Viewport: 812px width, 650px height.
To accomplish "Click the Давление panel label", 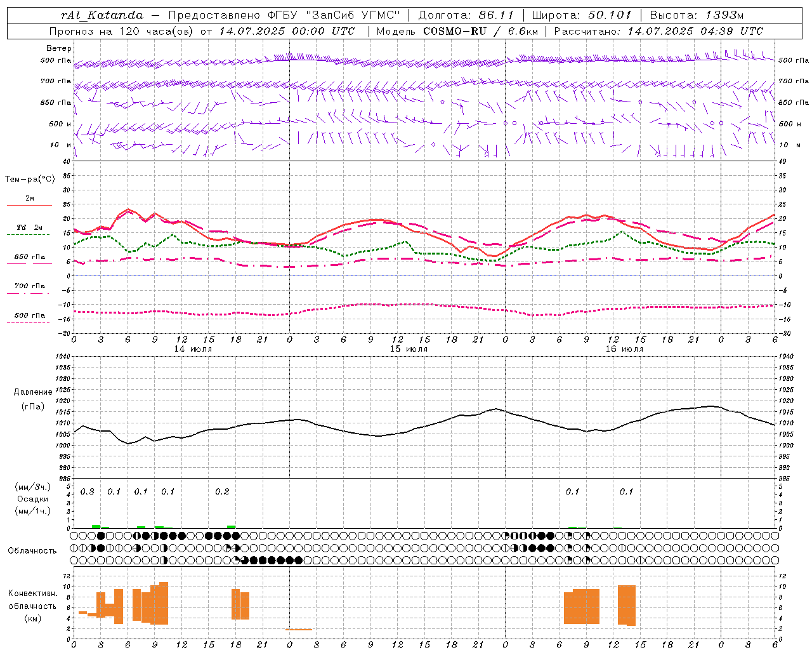I will pyautogui.click(x=33, y=392).
